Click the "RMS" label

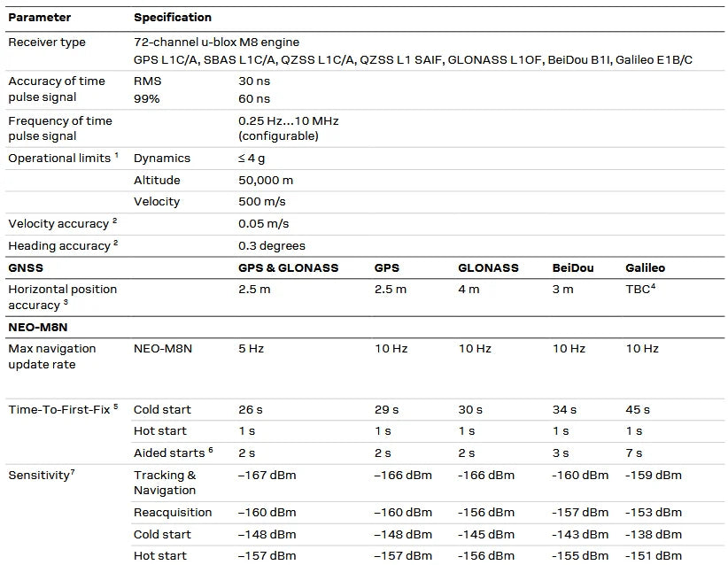click(x=148, y=81)
